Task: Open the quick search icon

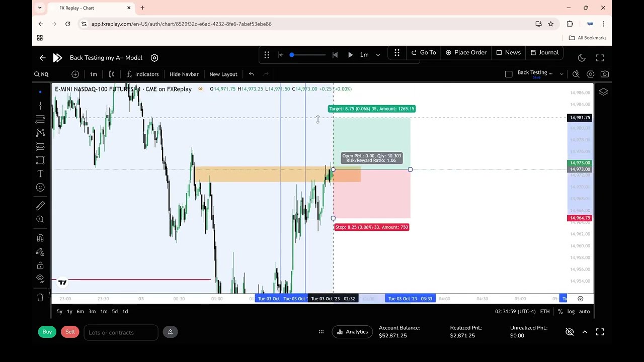Action: click(x=576, y=74)
